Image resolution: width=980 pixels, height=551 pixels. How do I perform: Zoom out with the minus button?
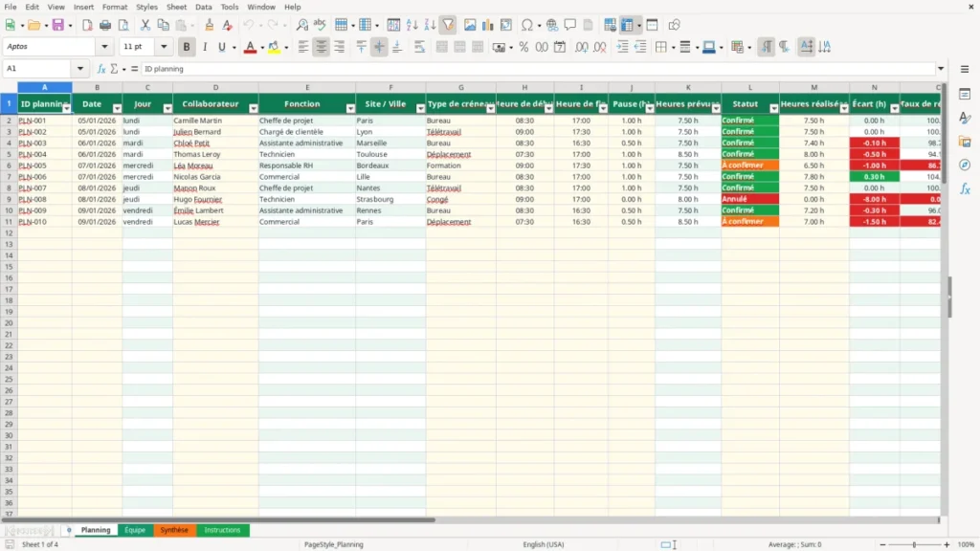pos(882,544)
